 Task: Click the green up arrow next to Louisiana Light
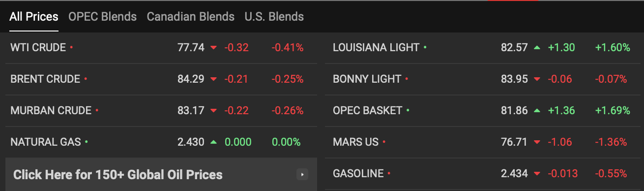(x=537, y=48)
